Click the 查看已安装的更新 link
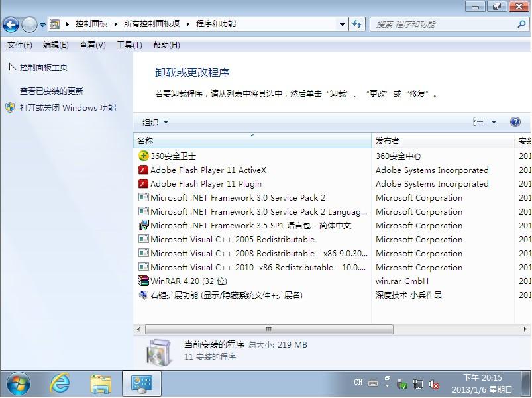This screenshot has height=398, width=532. [x=52, y=91]
